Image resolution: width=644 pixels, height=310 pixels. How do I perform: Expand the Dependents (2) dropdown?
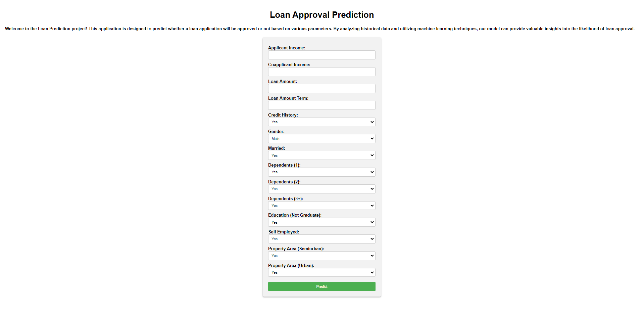coord(321,189)
